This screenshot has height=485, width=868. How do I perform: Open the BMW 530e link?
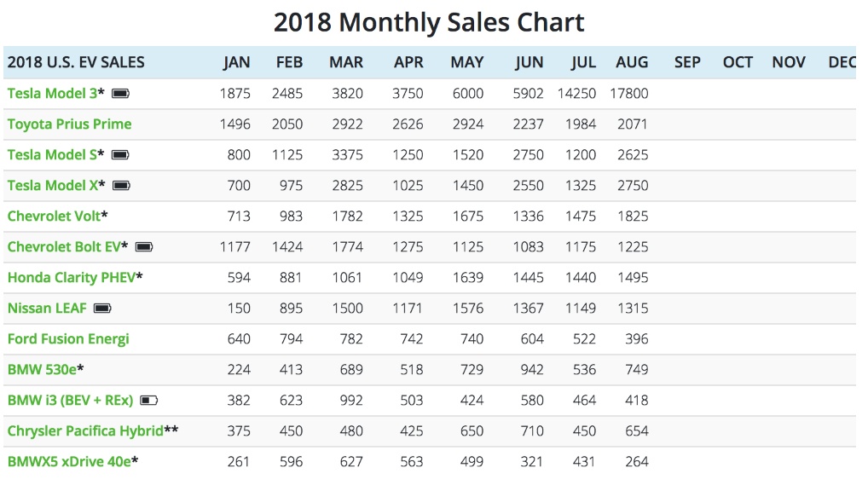click(42, 369)
